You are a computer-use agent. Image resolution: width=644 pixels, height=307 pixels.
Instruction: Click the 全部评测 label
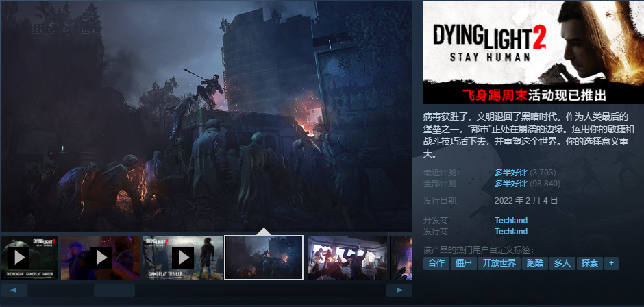(441, 183)
